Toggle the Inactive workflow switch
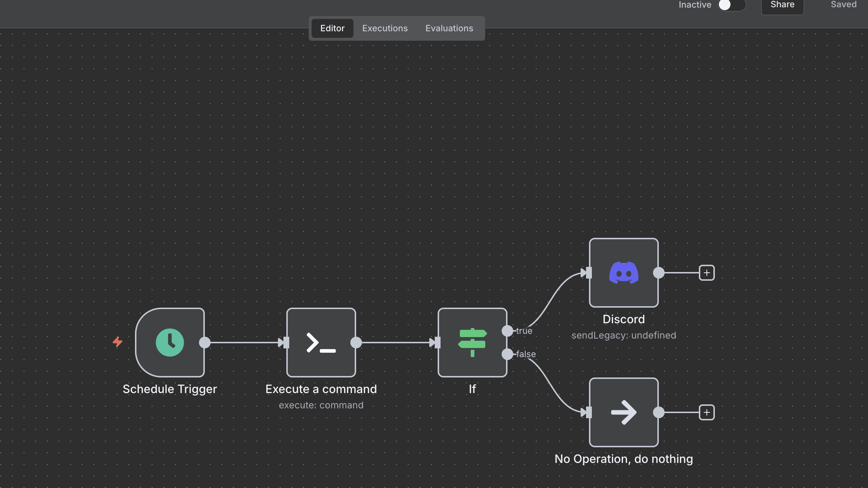 [x=731, y=5]
